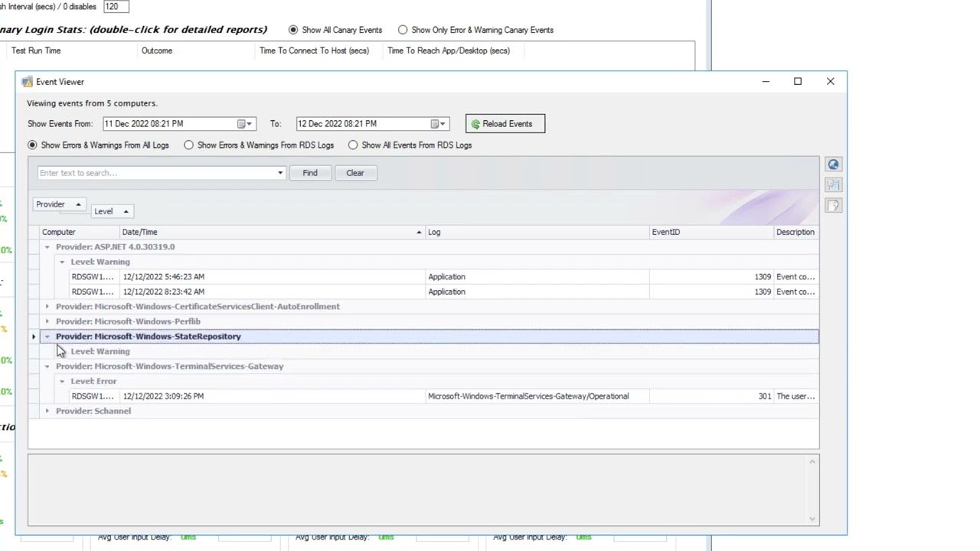
Task: Click the Clear button
Action: [355, 173]
